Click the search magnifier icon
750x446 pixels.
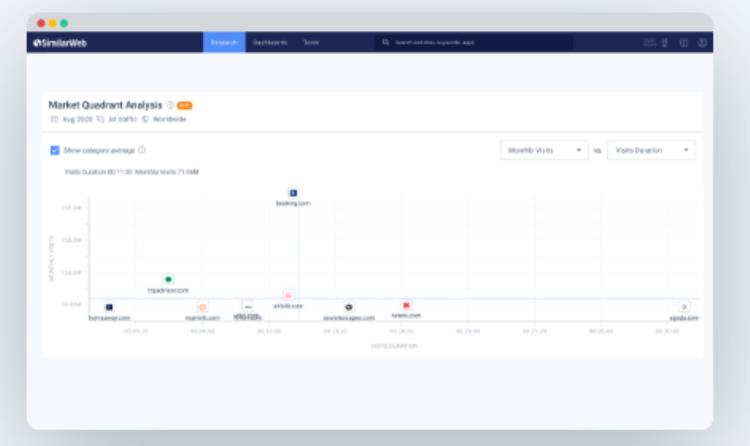[x=386, y=43]
